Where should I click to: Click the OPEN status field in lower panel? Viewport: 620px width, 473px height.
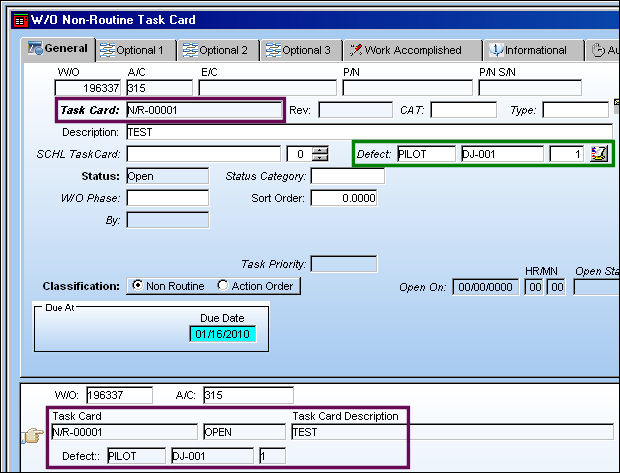[x=244, y=431]
